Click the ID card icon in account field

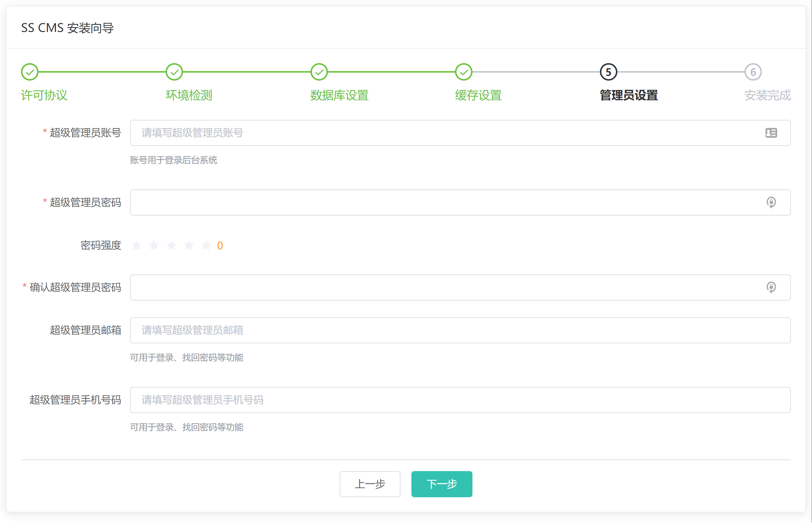click(x=771, y=133)
